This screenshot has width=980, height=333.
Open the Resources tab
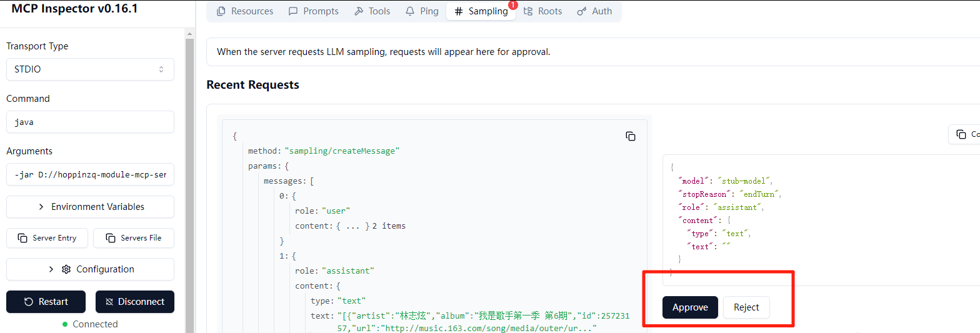244,11
